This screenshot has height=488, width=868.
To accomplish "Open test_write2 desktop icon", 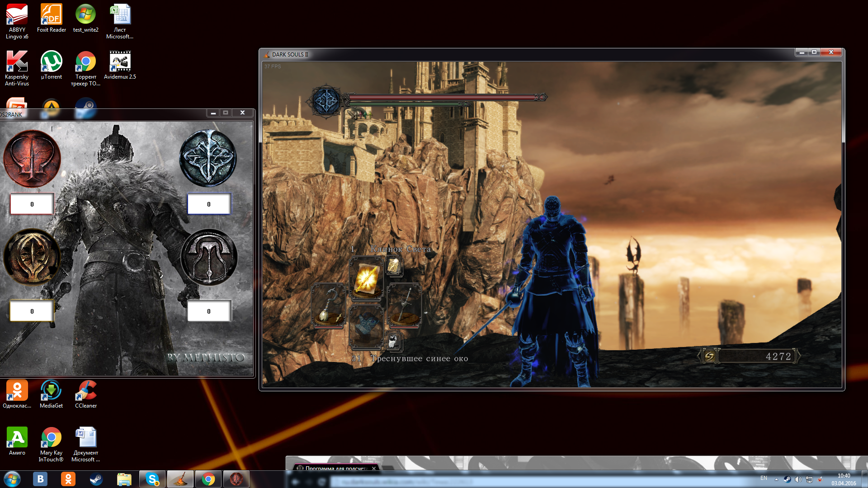I will pyautogui.click(x=85, y=18).
